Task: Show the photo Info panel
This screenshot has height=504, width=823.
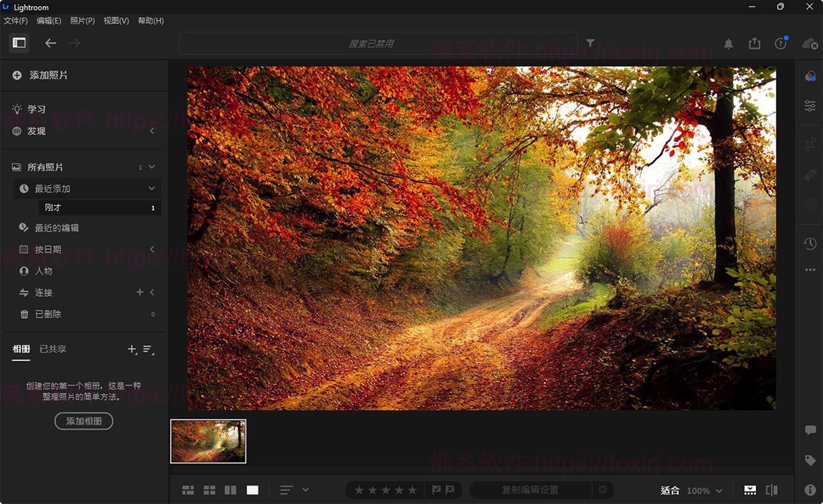Action: 810,490
